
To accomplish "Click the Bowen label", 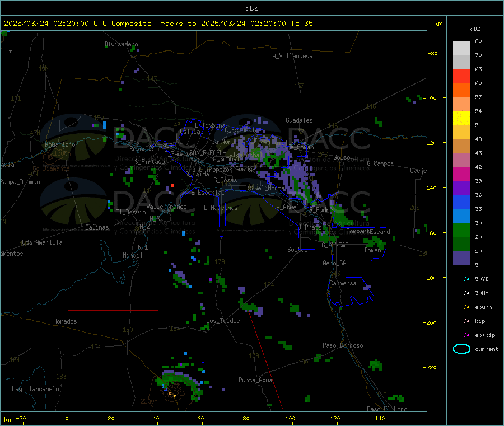I will 373,250.
